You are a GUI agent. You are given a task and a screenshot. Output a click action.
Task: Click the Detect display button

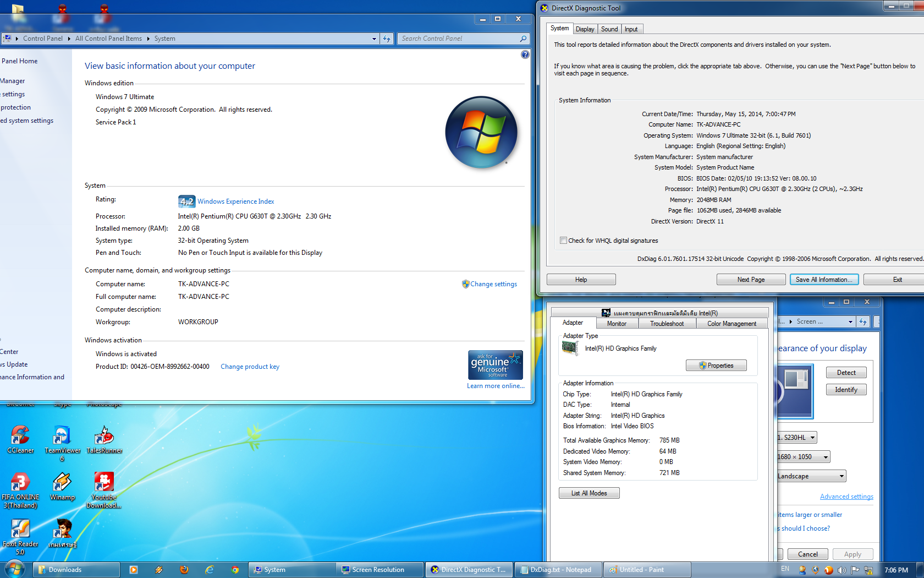846,373
